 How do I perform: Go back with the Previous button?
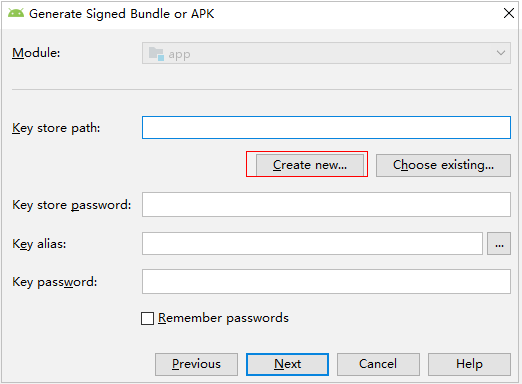tap(196, 364)
